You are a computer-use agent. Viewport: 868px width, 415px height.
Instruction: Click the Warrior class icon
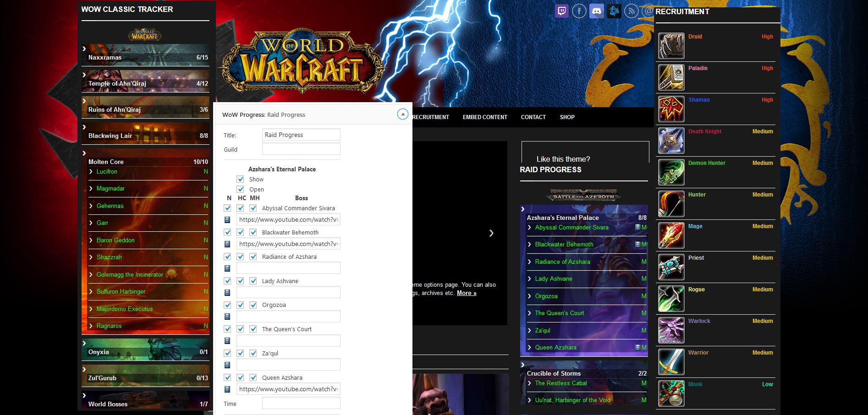point(671,362)
